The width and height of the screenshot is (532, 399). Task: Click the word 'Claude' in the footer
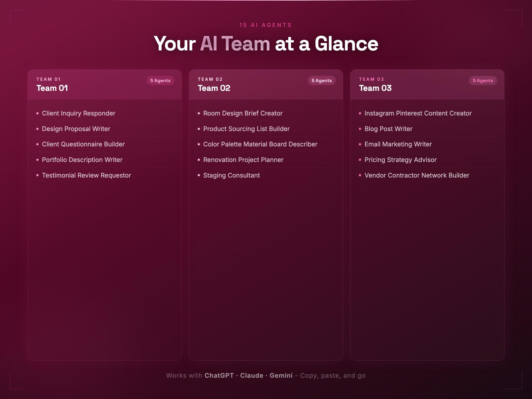point(252,375)
